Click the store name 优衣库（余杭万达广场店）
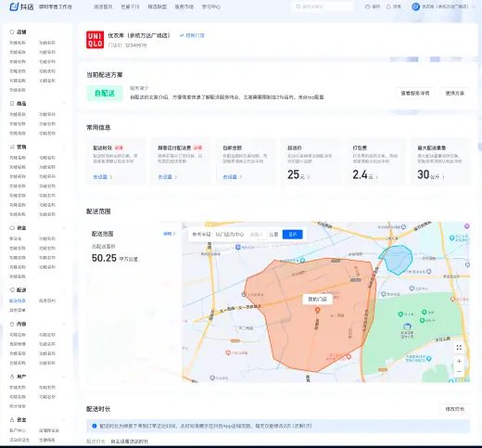Screen dimensions: 482x448 point(139,35)
